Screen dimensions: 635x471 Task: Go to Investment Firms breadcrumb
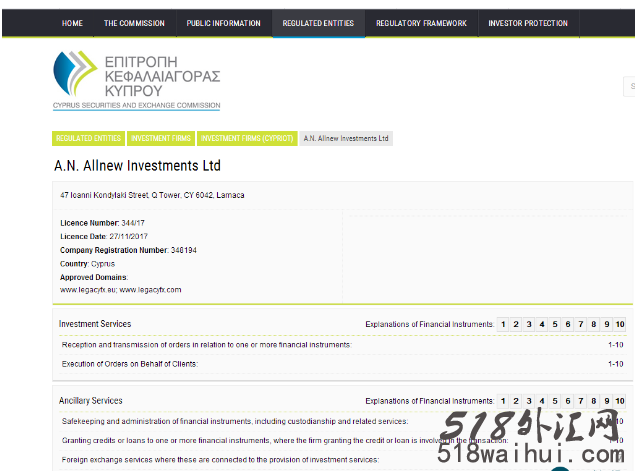pyautogui.click(x=161, y=139)
